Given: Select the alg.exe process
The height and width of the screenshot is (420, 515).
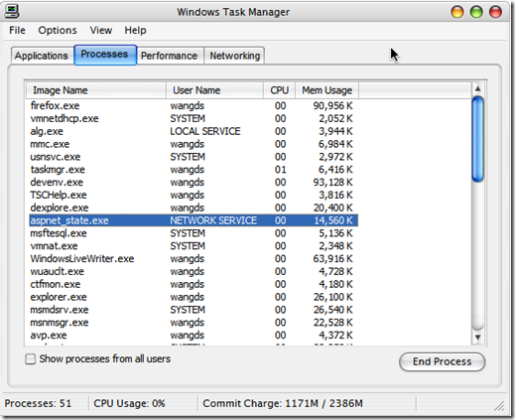Looking at the screenshot, I should click(193, 131).
